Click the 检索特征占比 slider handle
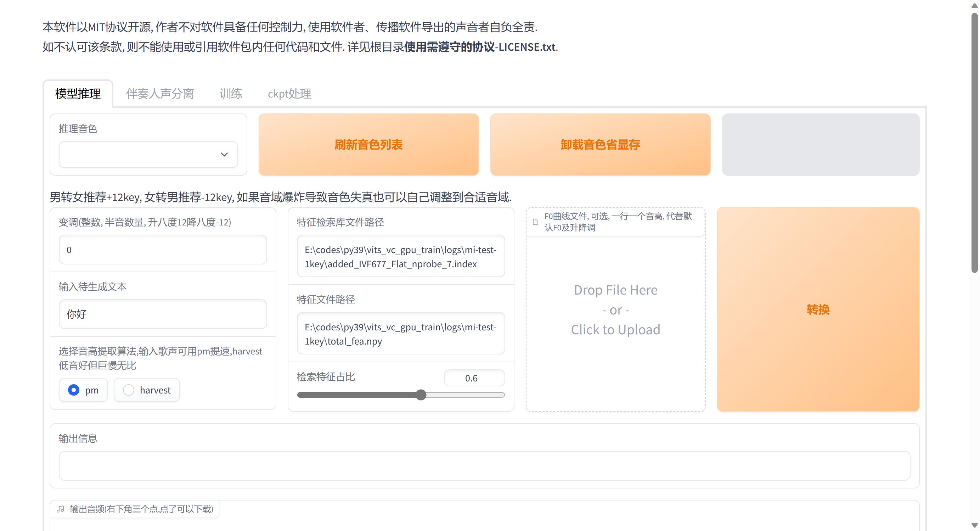 [421, 395]
